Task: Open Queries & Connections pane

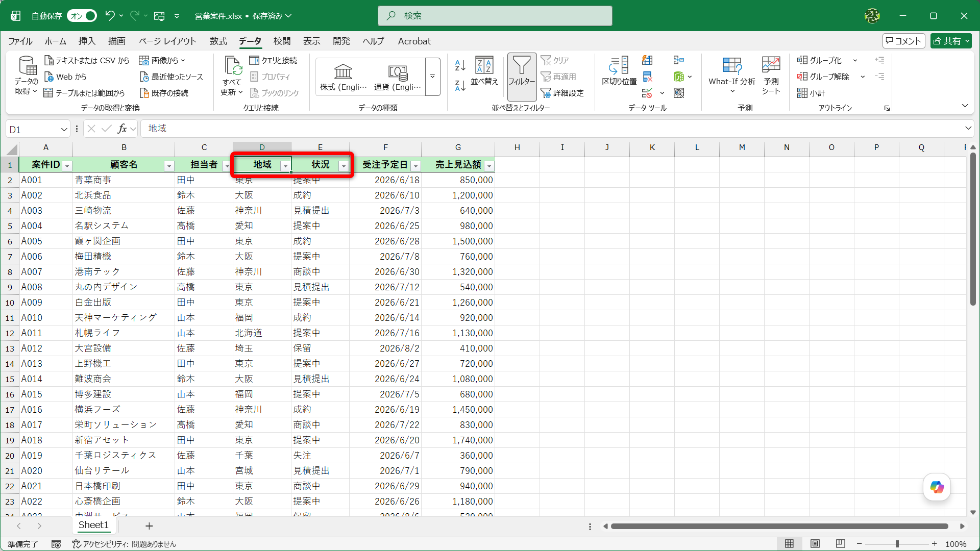Action: 273,60
